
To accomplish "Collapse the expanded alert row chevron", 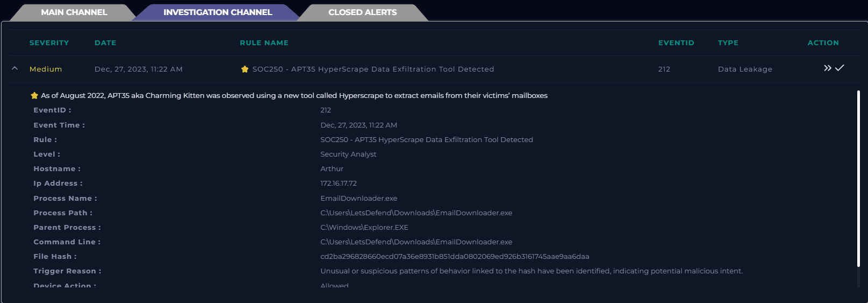I will tap(15, 68).
